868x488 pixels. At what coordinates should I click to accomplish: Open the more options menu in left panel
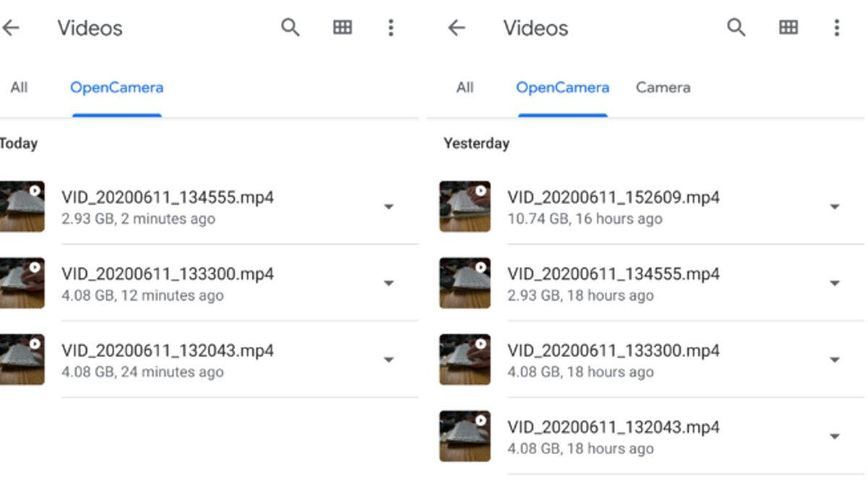tap(391, 28)
